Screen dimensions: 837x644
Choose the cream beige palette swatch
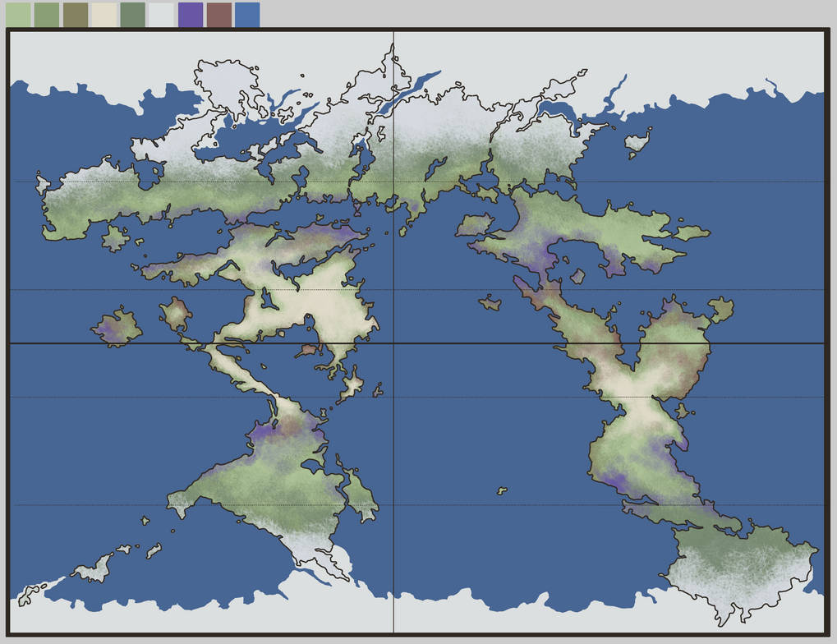104,15
